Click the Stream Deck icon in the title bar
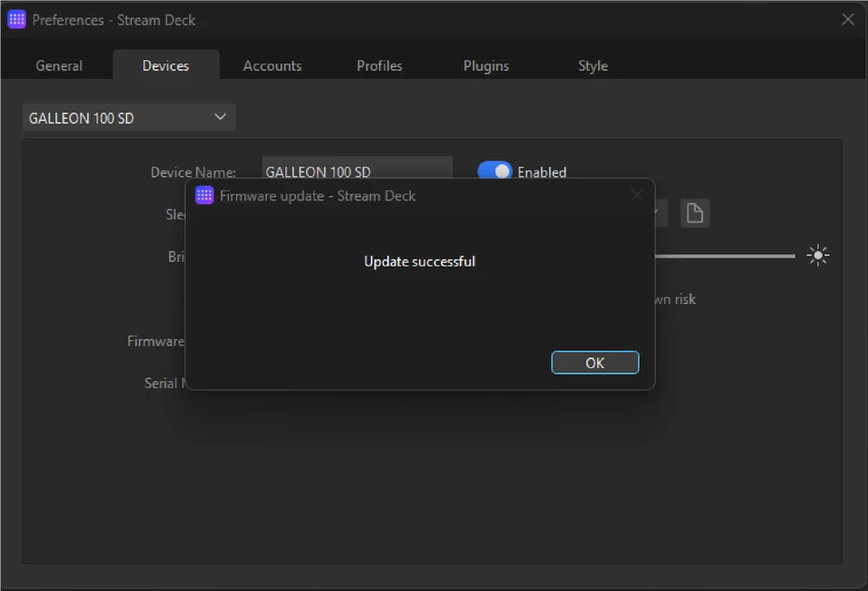Viewport: 868px width, 591px height. (16, 19)
